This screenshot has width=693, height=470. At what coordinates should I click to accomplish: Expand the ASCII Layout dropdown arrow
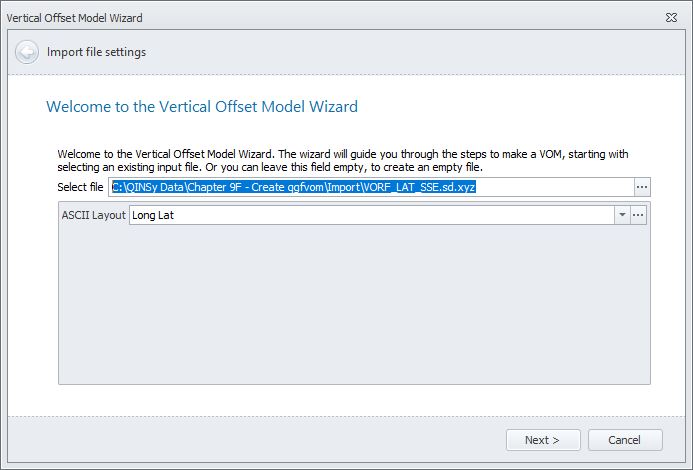click(x=622, y=215)
